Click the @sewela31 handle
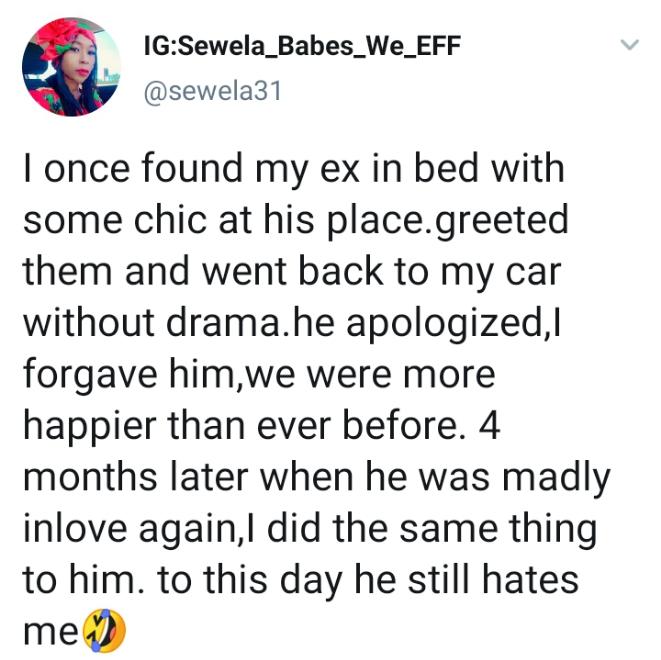Screen dimensions: 661x660 [212, 91]
